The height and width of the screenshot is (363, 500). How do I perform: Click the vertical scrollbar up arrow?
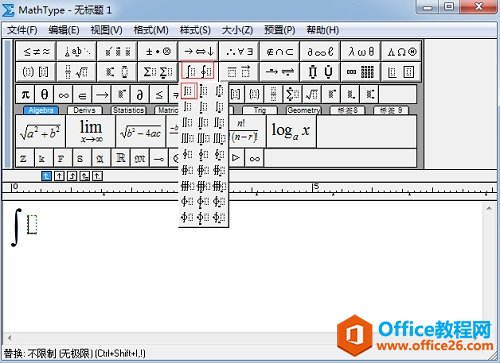pos(489,208)
